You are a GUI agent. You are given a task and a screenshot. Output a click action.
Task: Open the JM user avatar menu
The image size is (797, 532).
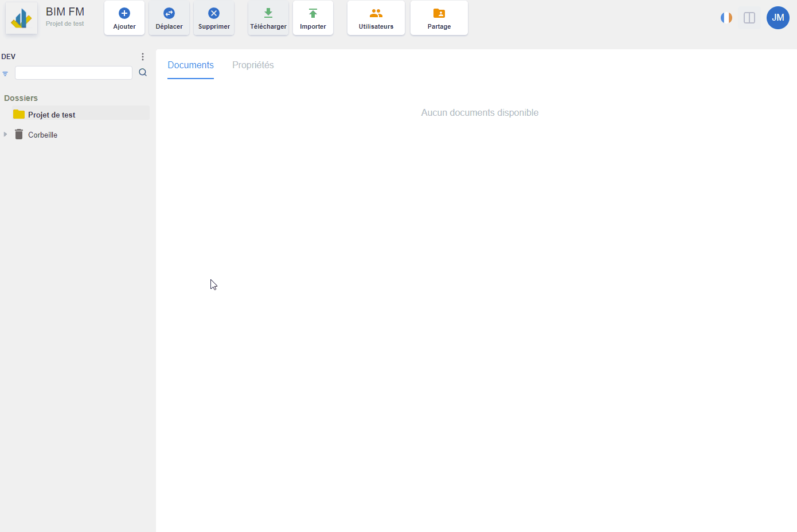coord(778,18)
